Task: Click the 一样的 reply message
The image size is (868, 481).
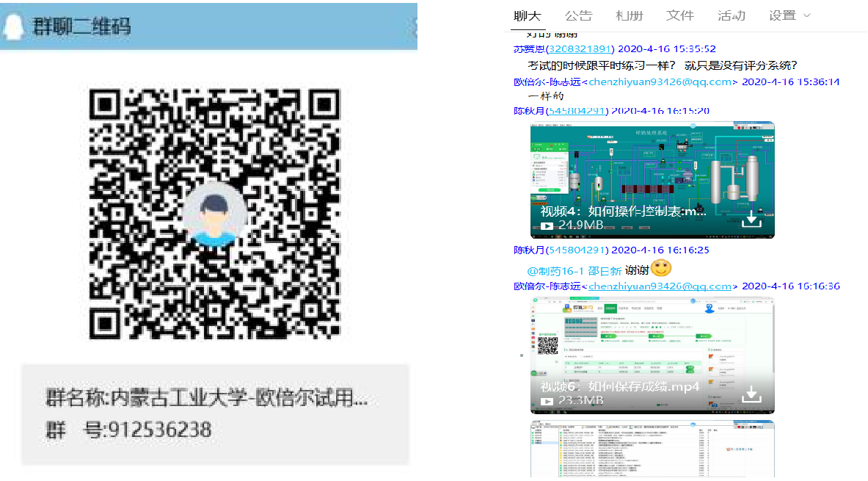Action: 546,96
